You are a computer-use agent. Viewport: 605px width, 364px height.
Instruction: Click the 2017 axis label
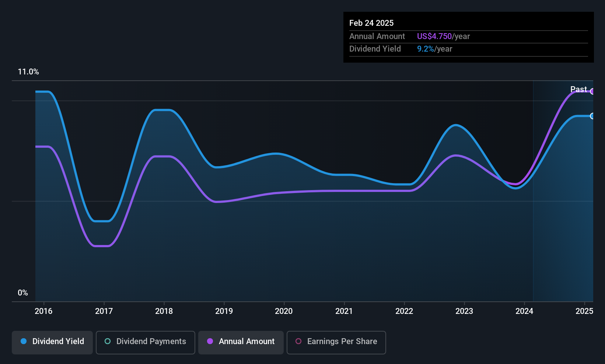coord(104,311)
